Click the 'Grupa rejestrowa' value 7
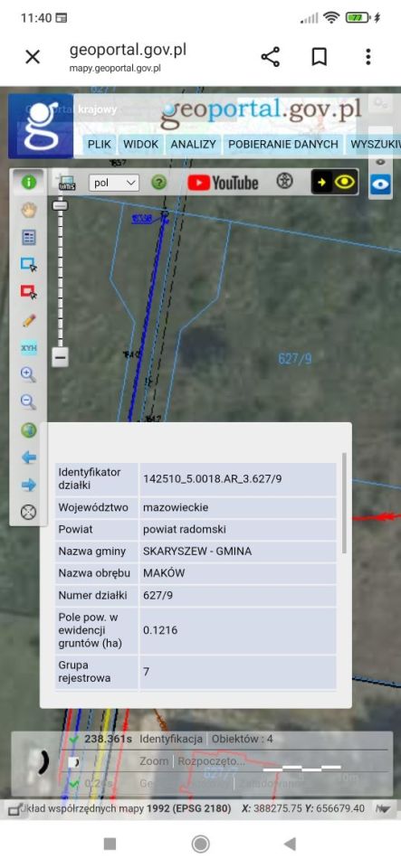This screenshot has width=401, height=868. (x=237, y=672)
